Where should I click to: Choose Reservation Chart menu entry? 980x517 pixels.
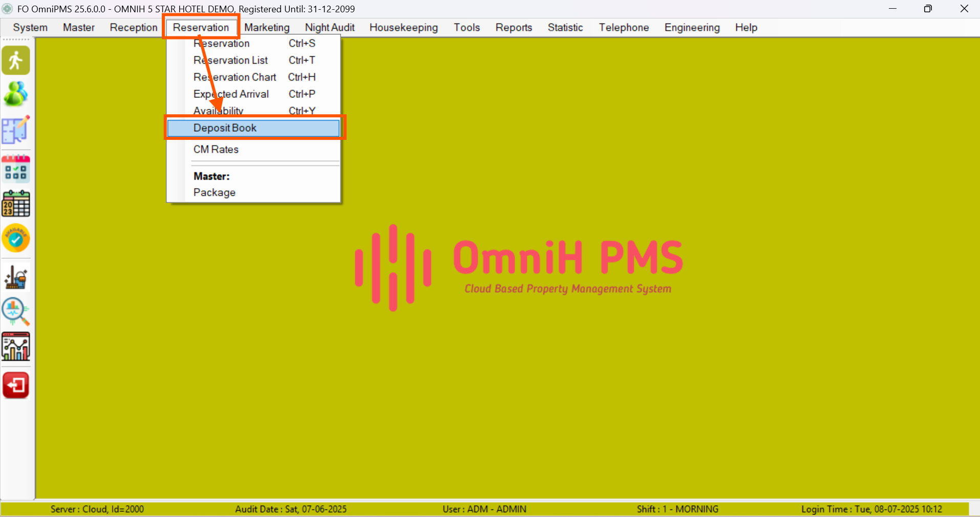[x=253, y=77]
